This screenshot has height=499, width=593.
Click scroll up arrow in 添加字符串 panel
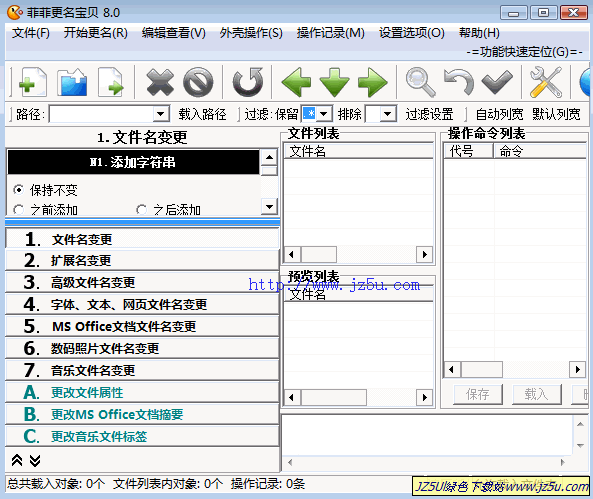[x=269, y=157]
